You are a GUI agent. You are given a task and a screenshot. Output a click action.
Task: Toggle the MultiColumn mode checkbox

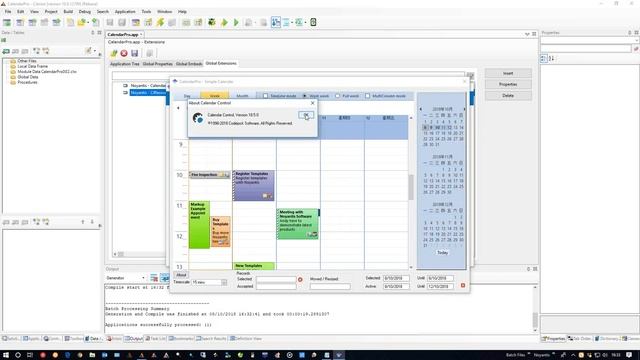coord(368,96)
